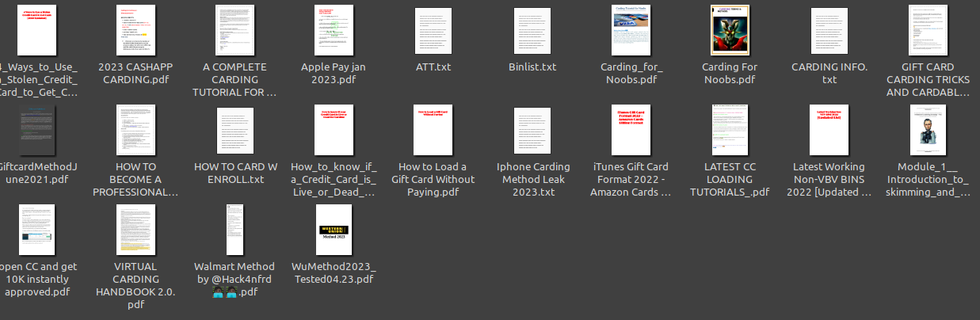The width and height of the screenshot is (980, 320).
Task: Click 'open CC and get 10K instantly approved.pdf' name
Action: pos(36,280)
